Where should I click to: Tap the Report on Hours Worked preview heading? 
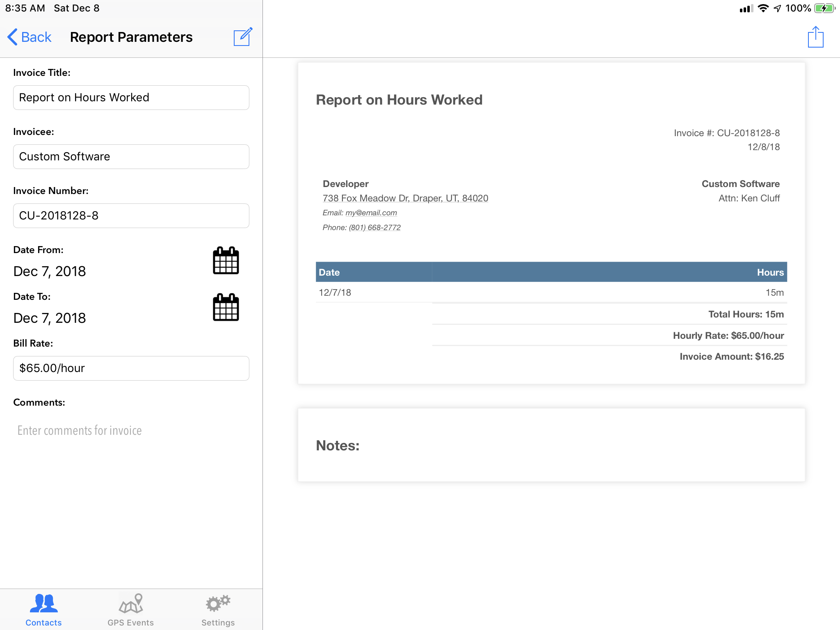(x=399, y=100)
